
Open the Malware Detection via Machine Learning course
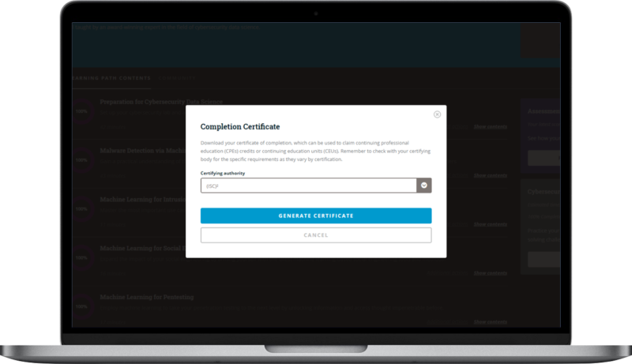click(x=142, y=149)
